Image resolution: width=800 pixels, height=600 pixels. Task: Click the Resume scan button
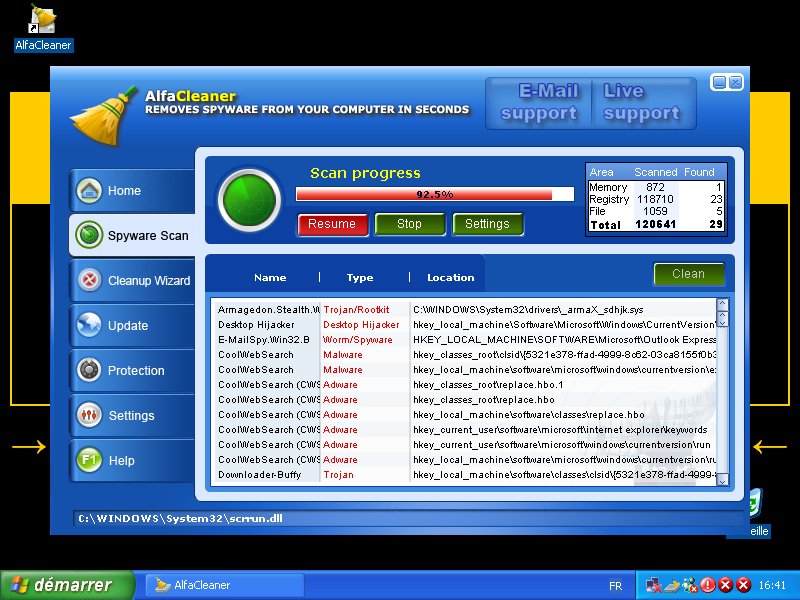pos(332,224)
